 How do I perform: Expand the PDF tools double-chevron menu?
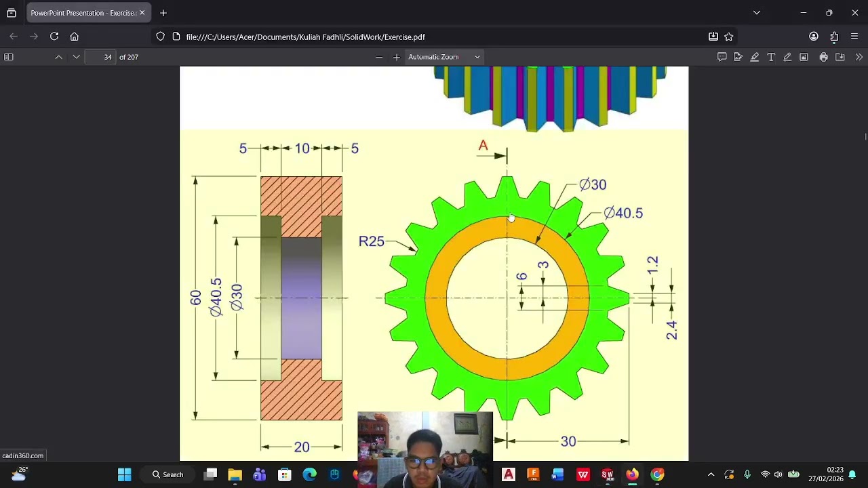[859, 57]
